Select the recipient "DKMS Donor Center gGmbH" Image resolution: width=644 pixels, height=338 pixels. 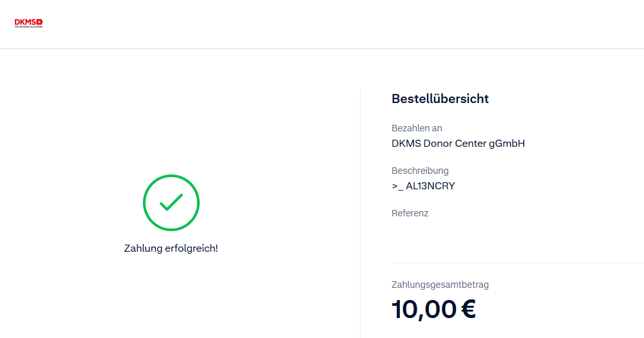tap(458, 144)
